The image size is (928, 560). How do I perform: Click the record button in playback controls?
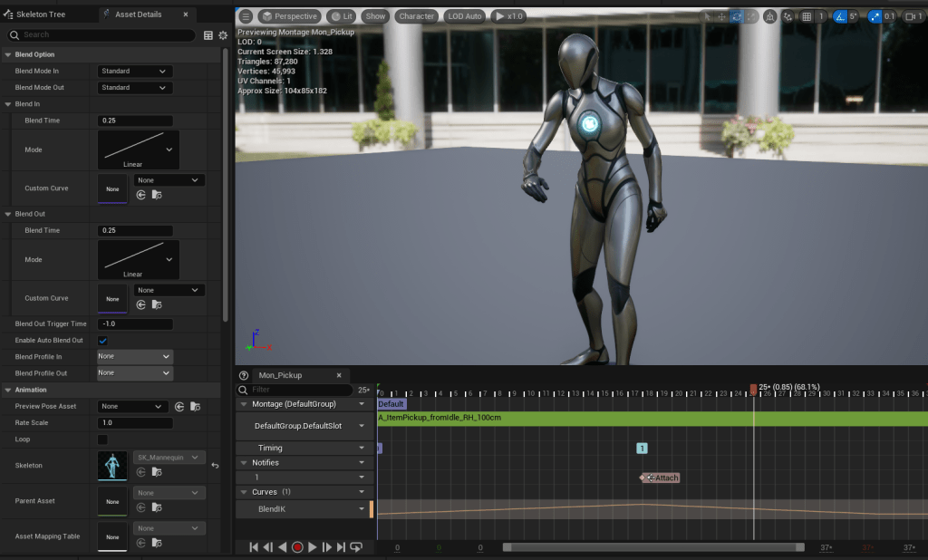[297, 547]
